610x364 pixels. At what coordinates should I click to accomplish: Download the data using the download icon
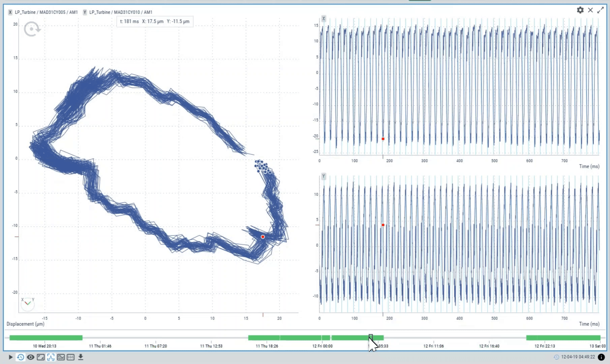[x=81, y=357]
